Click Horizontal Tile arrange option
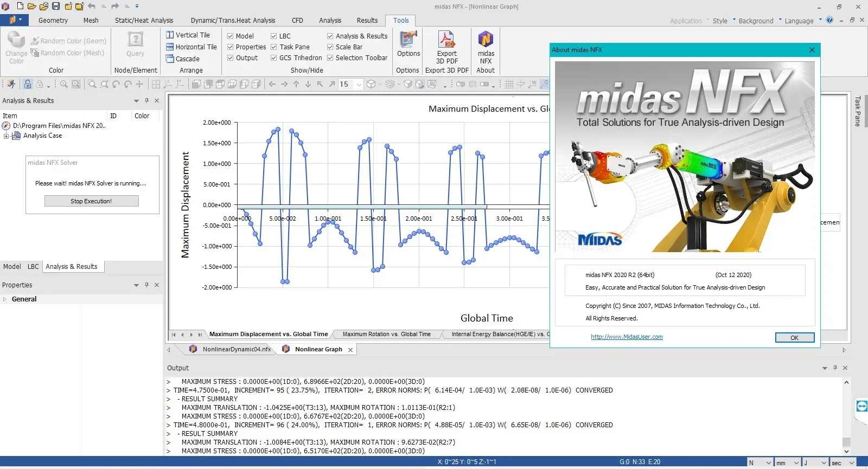 (192, 47)
